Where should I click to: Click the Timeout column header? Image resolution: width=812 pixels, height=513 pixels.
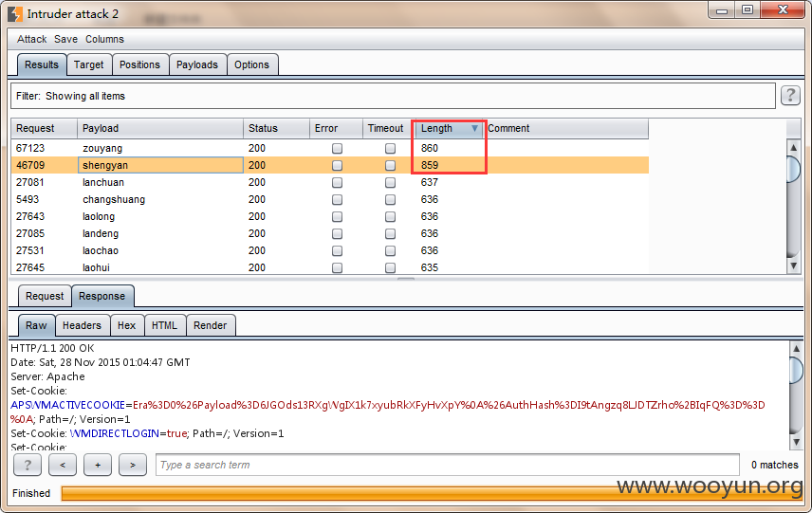point(388,128)
